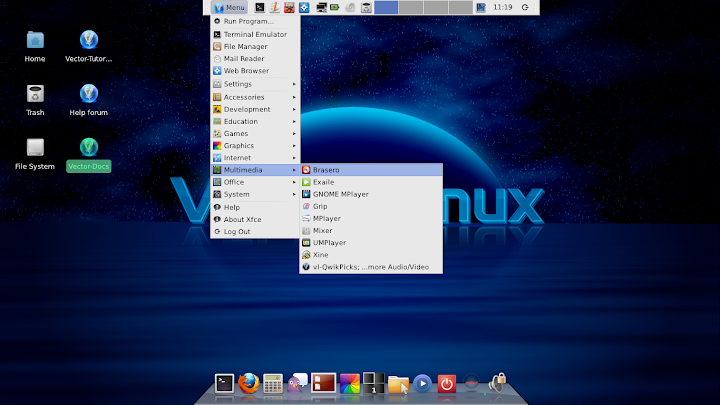Click the dark round globe dock icon
This screenshot has width=720, height=405.
point(471,383)
